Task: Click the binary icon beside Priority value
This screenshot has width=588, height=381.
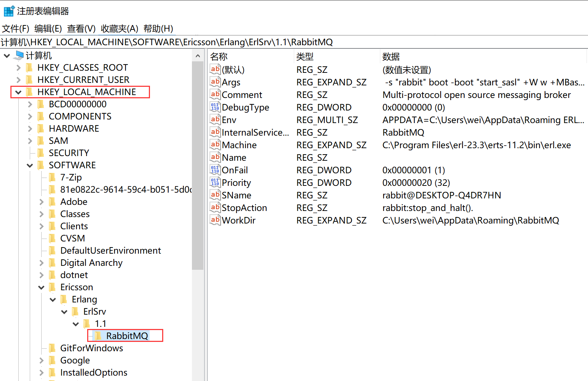Action: tap(215, 182)
